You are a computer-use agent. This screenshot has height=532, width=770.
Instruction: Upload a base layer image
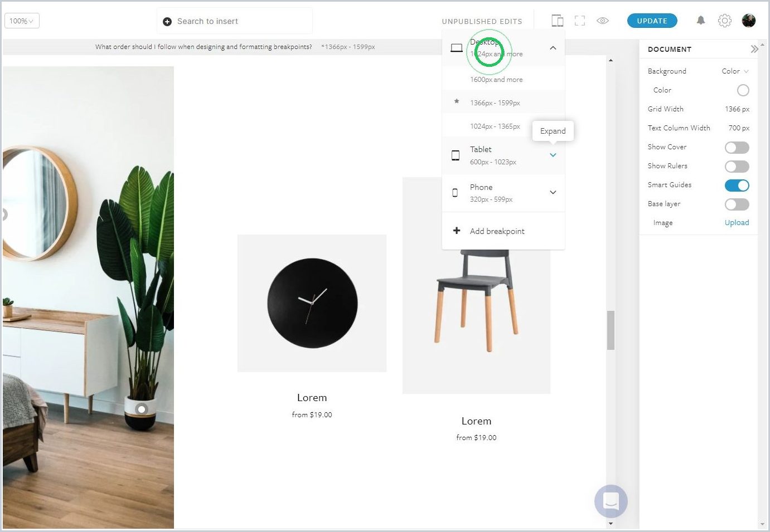pyautogui.click(x=737, y=222)
